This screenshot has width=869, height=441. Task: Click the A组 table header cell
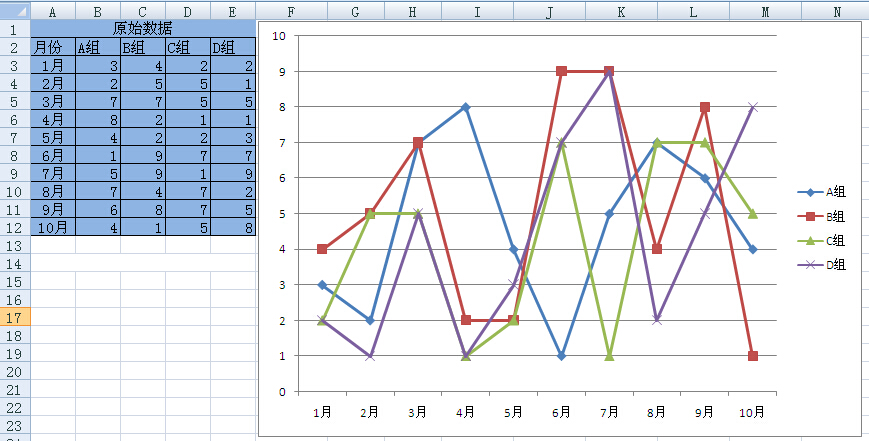(98, 47)
